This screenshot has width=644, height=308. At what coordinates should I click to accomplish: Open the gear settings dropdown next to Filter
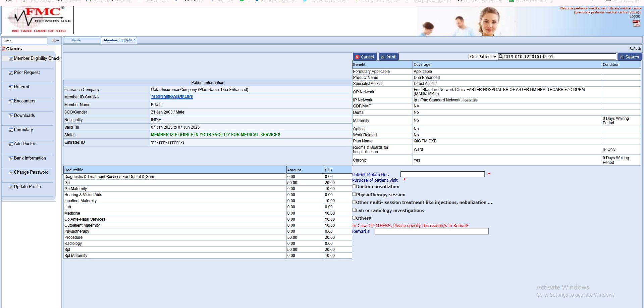[55, 41]
